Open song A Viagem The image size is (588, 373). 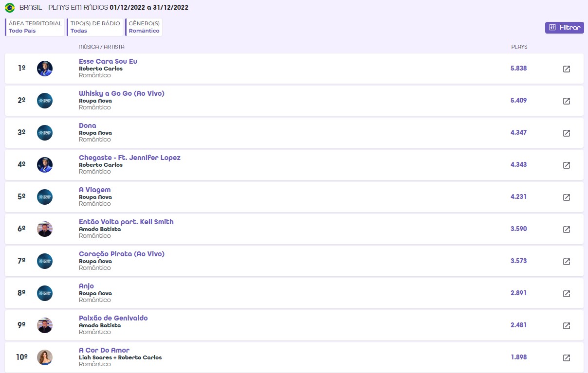tap(95, 190)
